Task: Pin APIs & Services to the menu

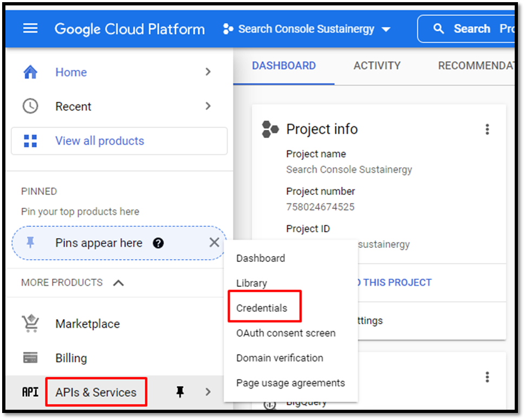Action: coord(180,391)
